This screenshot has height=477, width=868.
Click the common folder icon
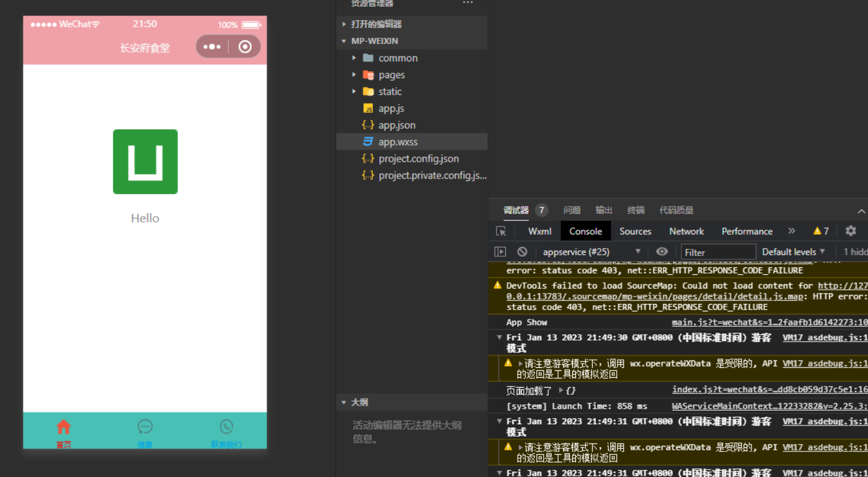click(x=368, y=58)
